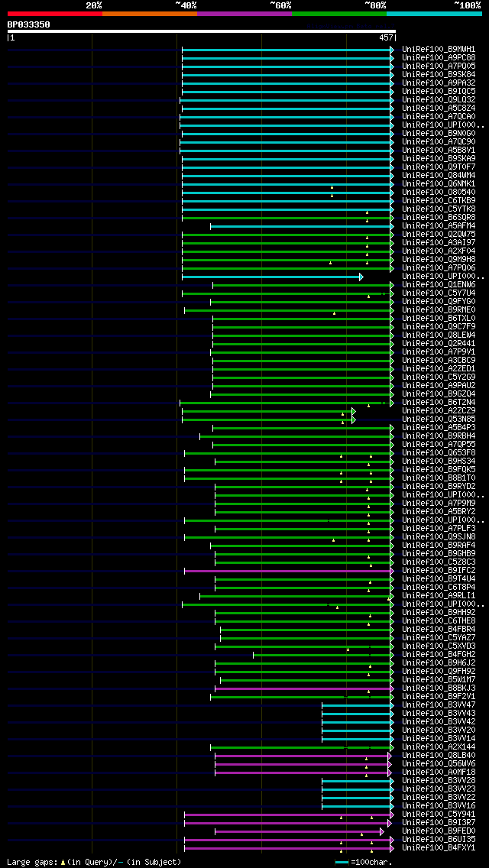Click the UniRef100_Q8LEW4 label

coord(439,335)
